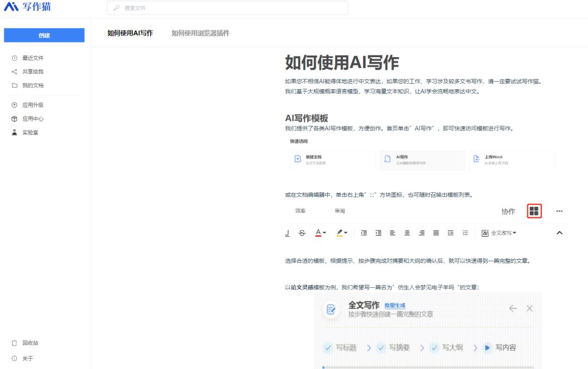Viewport: 588px width, 369px height.
Task: Align text left
Action: (393, 233)
